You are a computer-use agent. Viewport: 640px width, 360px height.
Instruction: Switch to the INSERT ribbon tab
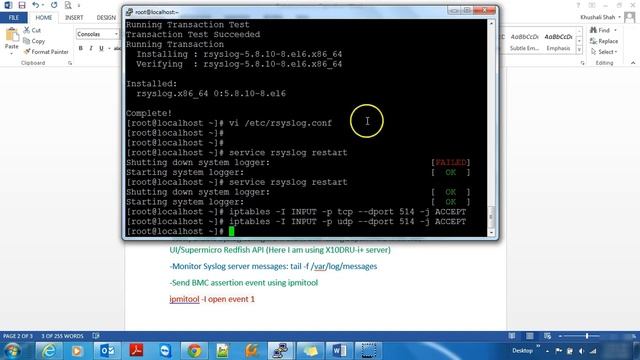[74, 18]
